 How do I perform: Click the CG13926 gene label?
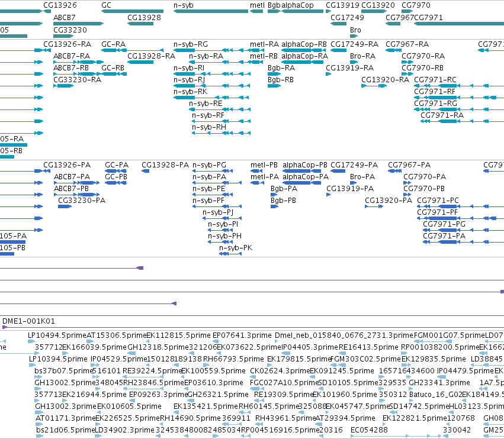click(60, 5)
